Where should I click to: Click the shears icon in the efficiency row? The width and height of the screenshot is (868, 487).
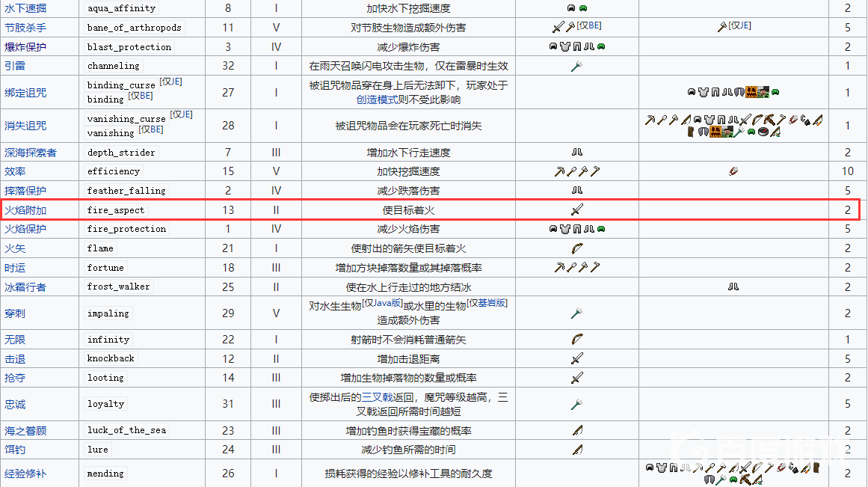[x=733, y=171]
